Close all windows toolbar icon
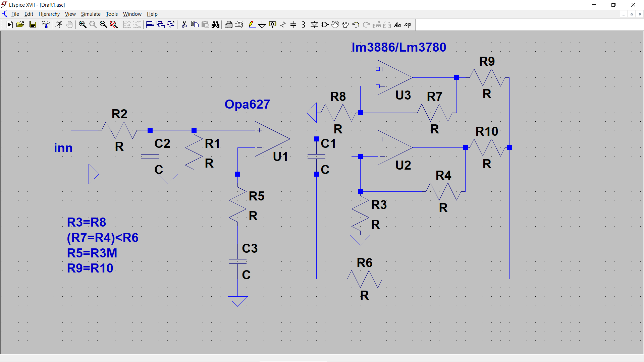 (x=171, y=24)
